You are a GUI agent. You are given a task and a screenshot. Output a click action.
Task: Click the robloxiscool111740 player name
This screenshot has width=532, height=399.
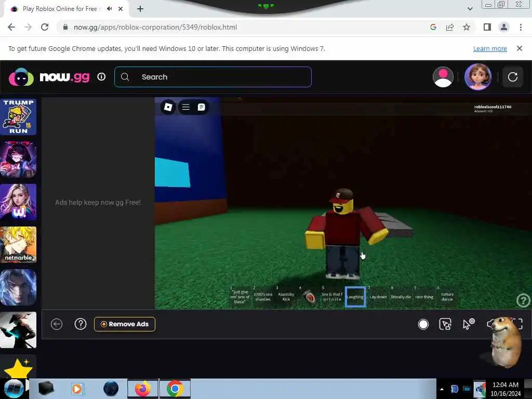tap(493, 107)
